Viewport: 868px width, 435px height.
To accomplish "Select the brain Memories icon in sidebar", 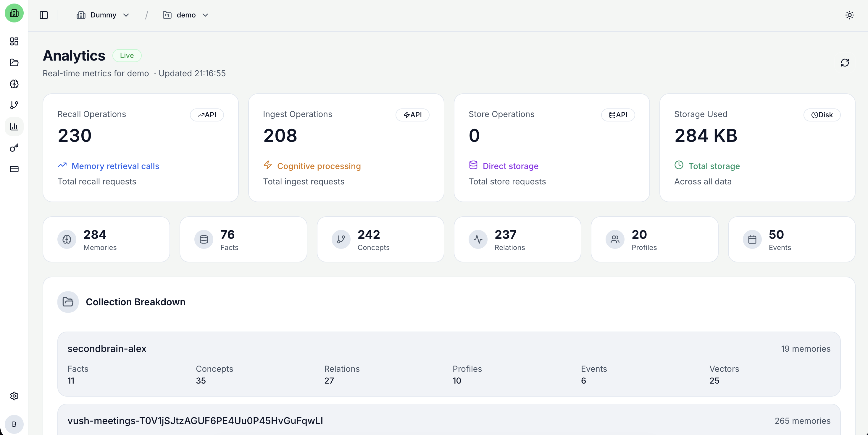I will [14, 84].
